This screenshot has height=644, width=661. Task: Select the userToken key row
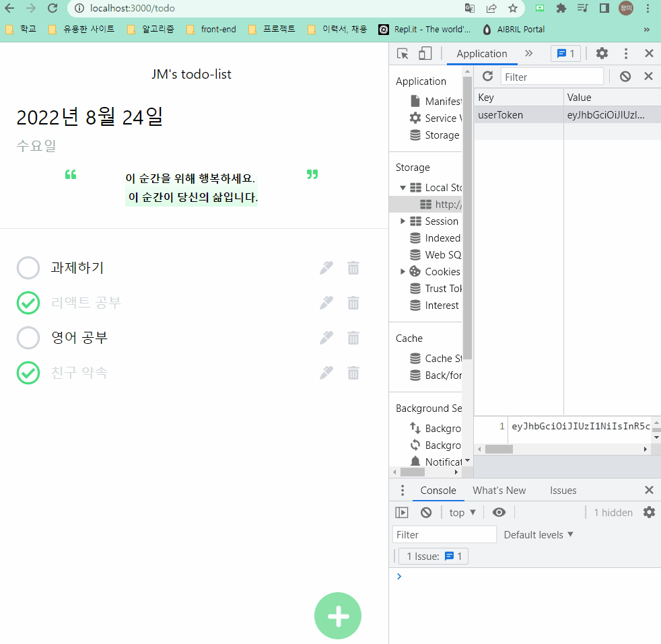coord(567,114)
